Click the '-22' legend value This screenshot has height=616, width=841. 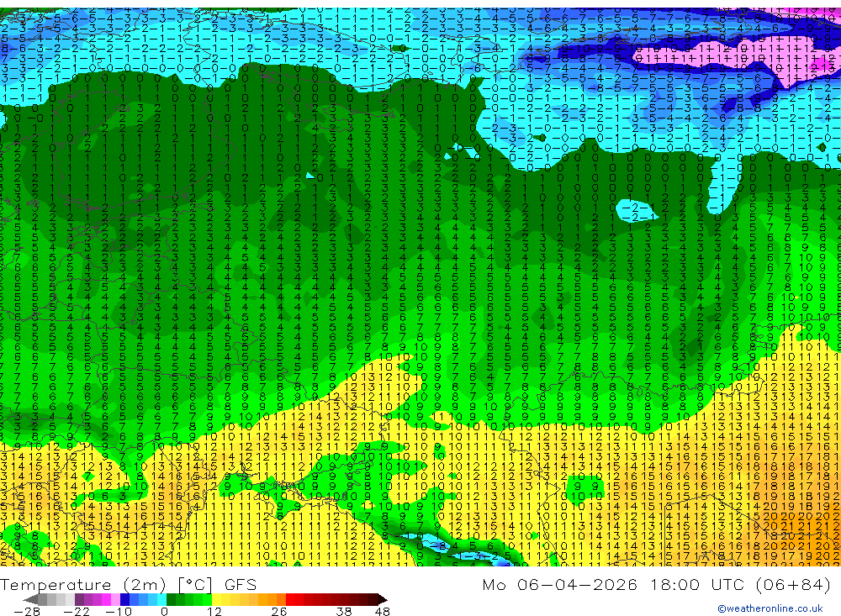[77, 611]
